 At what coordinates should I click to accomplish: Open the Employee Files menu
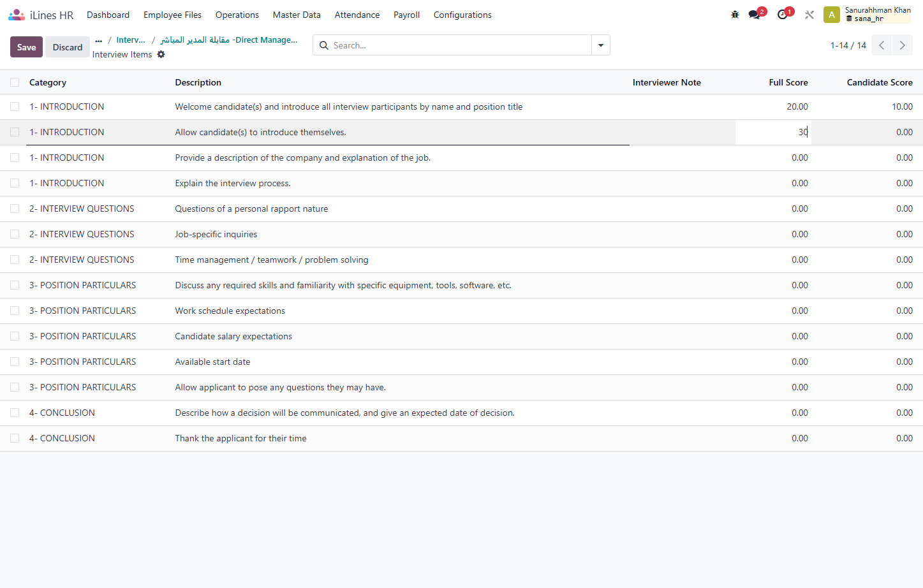tap(172, 15)
